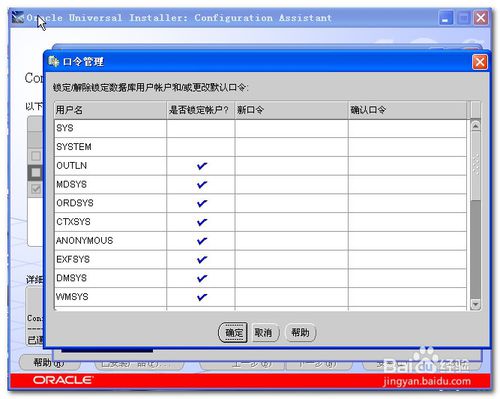Click confirm password field for SYS
Screen dimensions: 500x399
click(407, 128)
